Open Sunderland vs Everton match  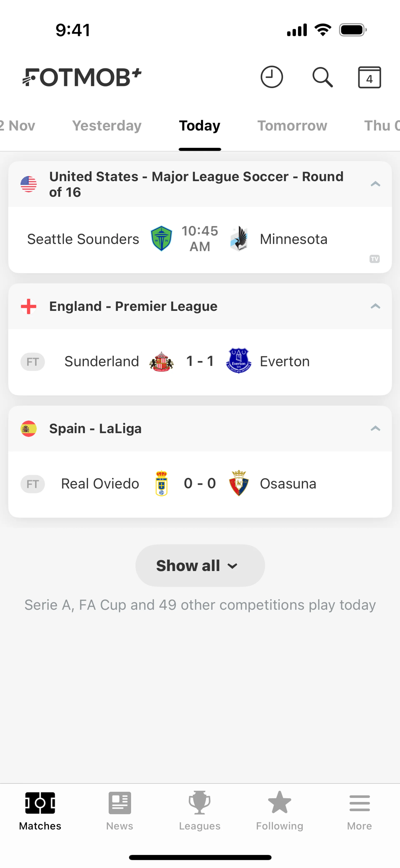tap(200, 362)
